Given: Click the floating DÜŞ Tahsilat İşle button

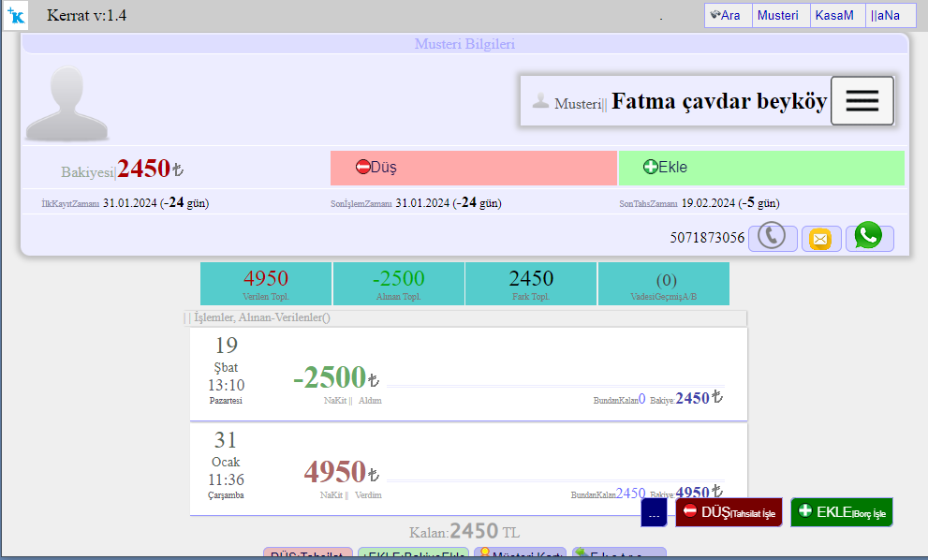Looking at the screenshot, I should point(729,511).
